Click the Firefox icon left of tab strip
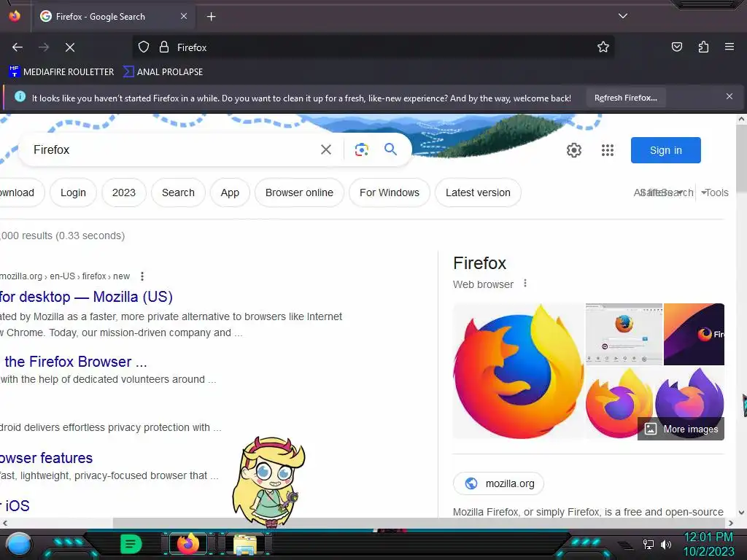The height and width of the screenshot is (560, 747). [15, 16]
